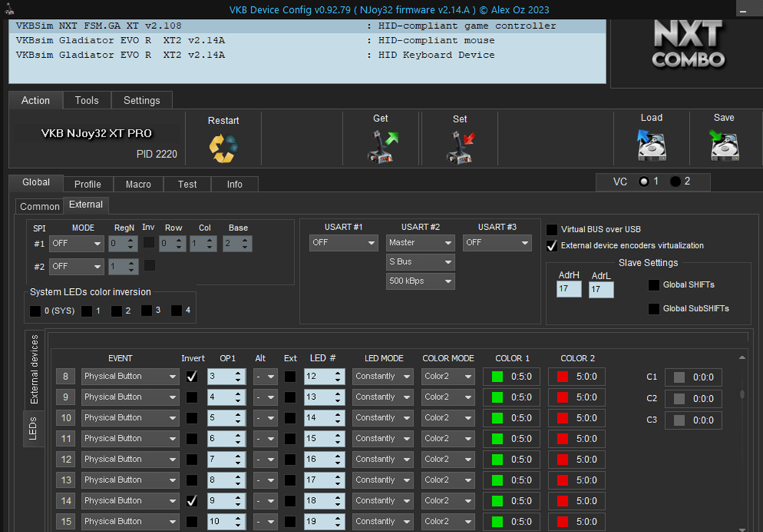Switch to the External devices sidebar tab
763x532 pixels.
click(x=34, y=369)
